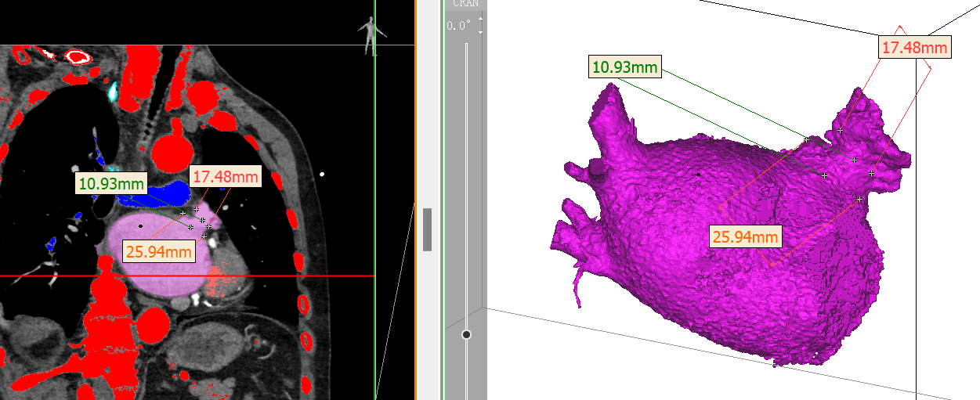Increase CRAN angle with up arrow
This screenshot has width=980, height=400.
pyautogui.click(x=480, y=20)
